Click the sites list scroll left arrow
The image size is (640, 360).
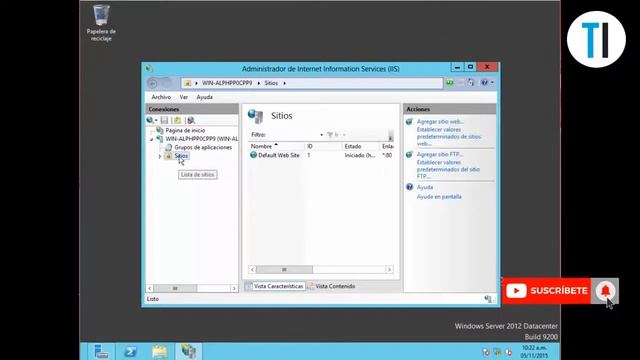point(252,269)
